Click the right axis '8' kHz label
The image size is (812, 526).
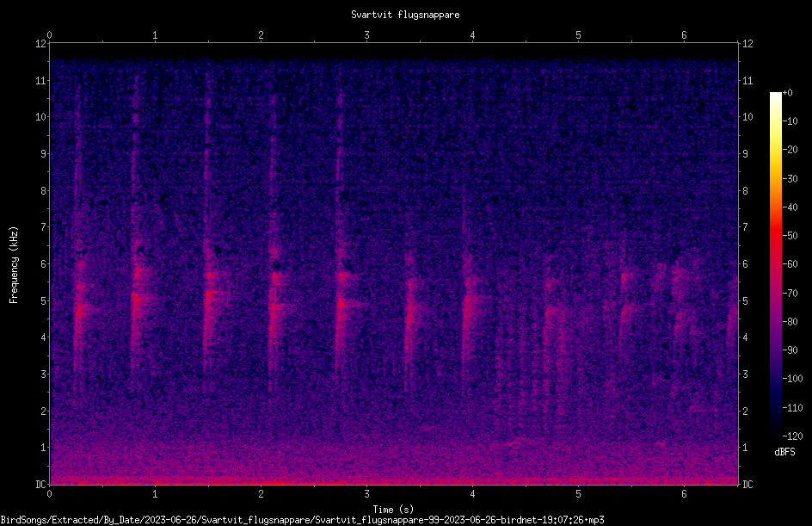pos(745,191)
